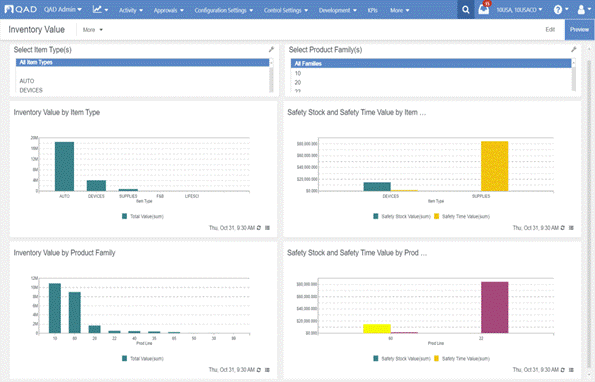595x382 pixels.
Task: Refresh Safety Stock by Prod chart
Action: (x=563, y=369)
